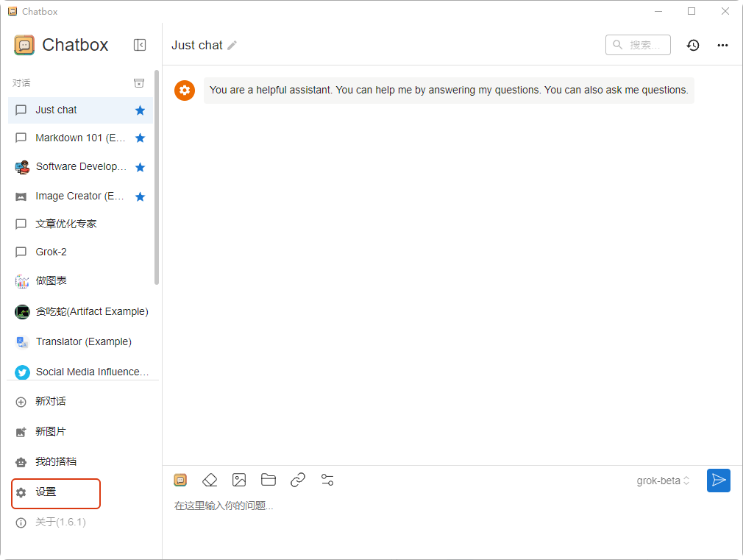
Task: Open the three-dots more options menu
Action: pos(722,45)
